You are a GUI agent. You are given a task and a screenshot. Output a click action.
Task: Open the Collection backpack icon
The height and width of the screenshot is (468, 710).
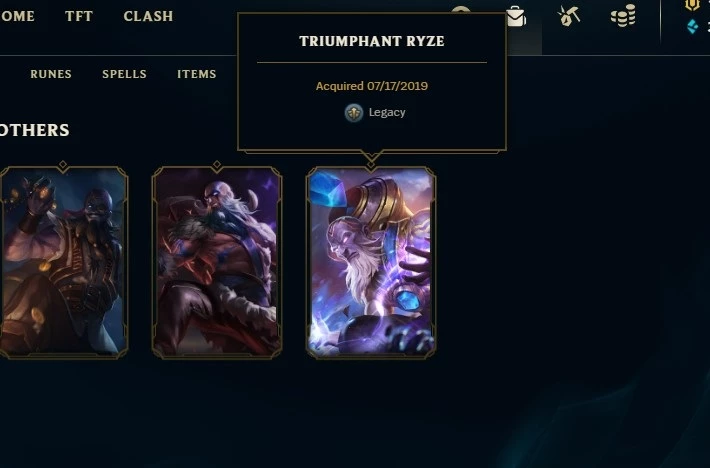coord(516,16)
